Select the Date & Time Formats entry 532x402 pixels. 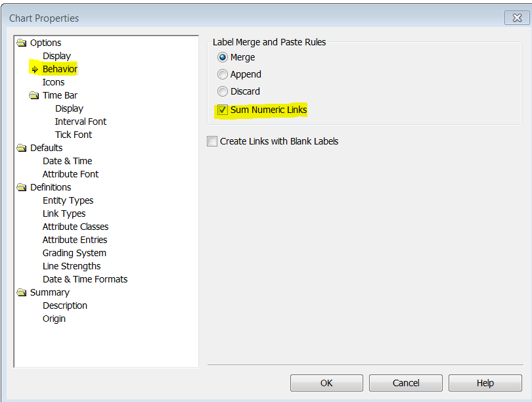coord(85,279)
